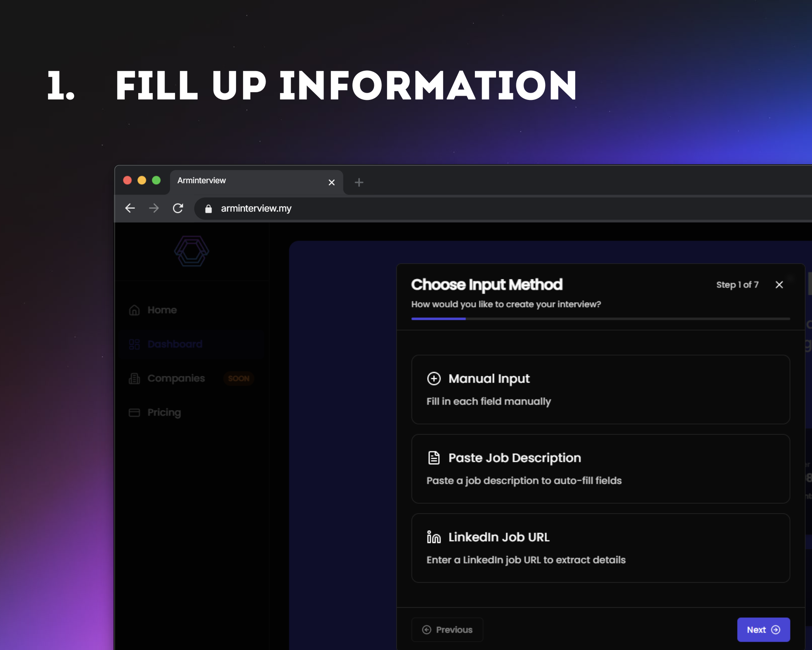Open a new browser tab
Screen dimensions: 812x650
click(359, 182)
